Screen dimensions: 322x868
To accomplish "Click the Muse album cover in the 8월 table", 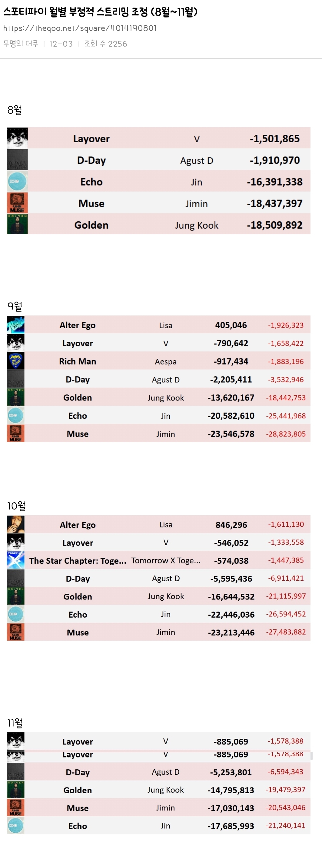I will tap(17, 203).
